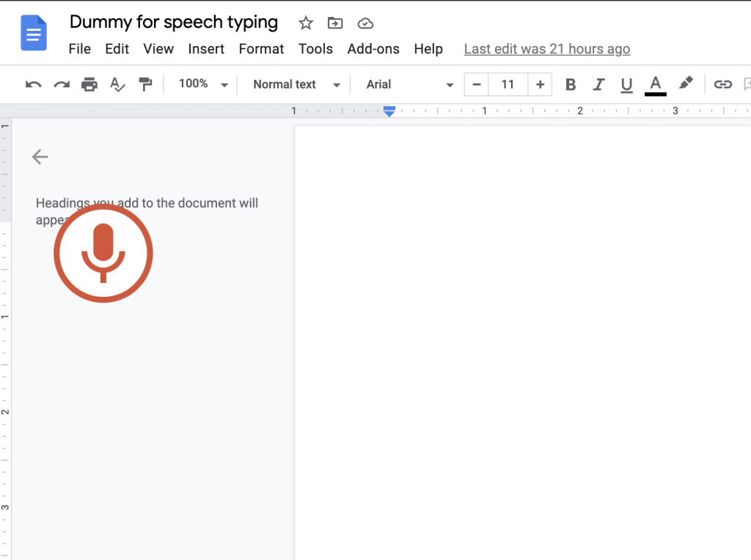Toggle underline formatting
Screen dimensions: 751x560
tap(626, 85)
